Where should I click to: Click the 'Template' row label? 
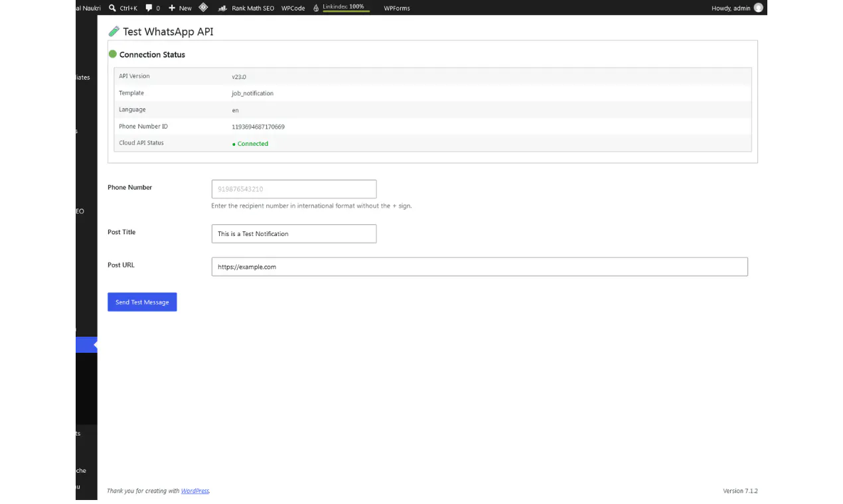pos(131,93)
